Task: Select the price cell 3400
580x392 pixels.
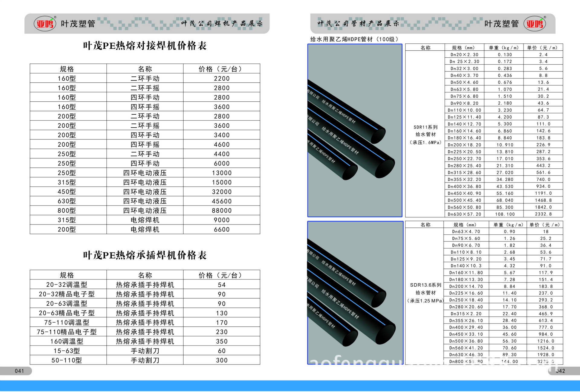Action: click(222, 135)
